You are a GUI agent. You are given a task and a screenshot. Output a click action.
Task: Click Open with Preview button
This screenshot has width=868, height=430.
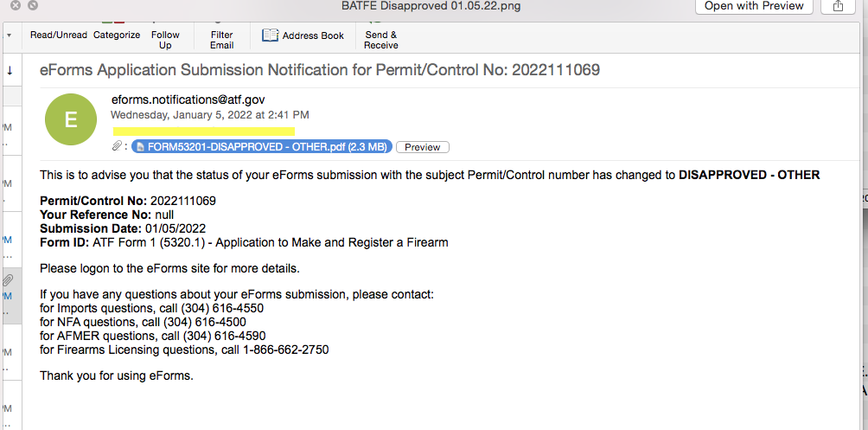click(x=754, y=6)
